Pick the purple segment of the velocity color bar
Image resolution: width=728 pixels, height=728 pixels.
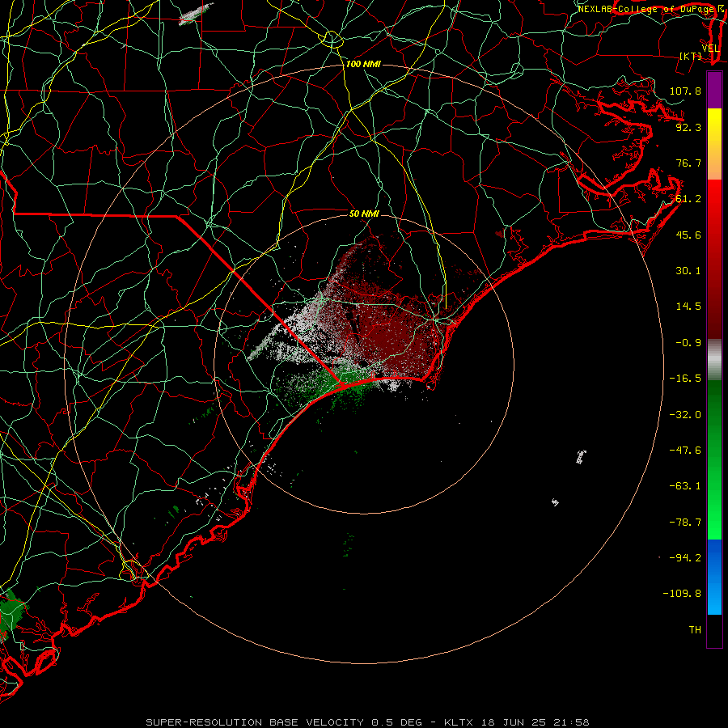tap(714, 91)
